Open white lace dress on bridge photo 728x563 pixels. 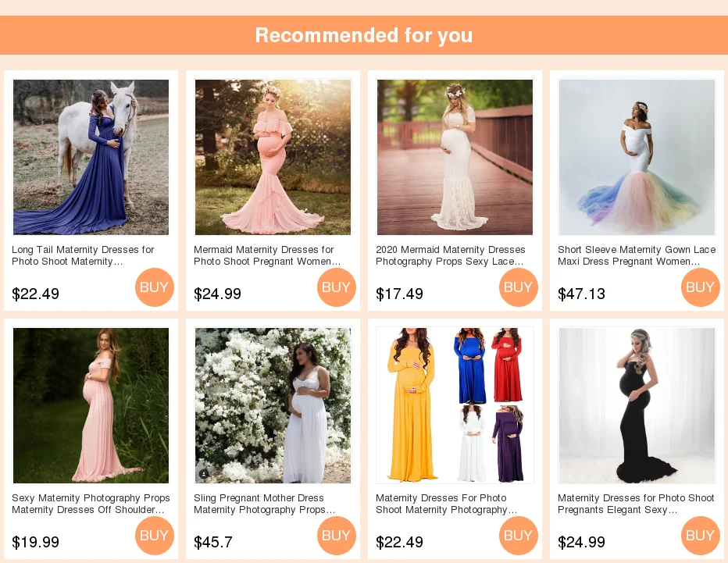(455, 157)
